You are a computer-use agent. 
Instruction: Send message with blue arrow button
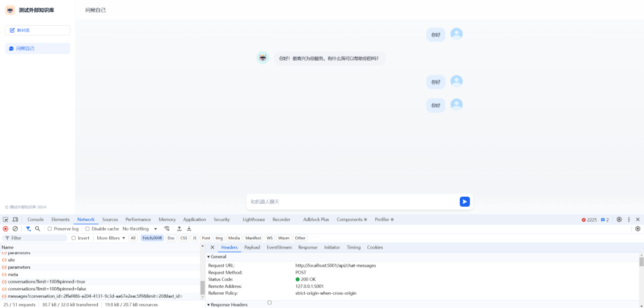[465, 201]
